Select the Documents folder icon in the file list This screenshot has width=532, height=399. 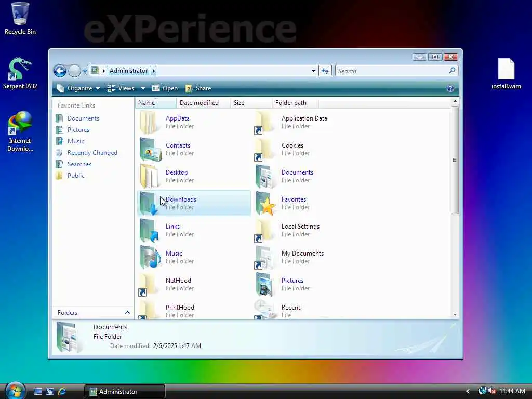click(265, 176)
